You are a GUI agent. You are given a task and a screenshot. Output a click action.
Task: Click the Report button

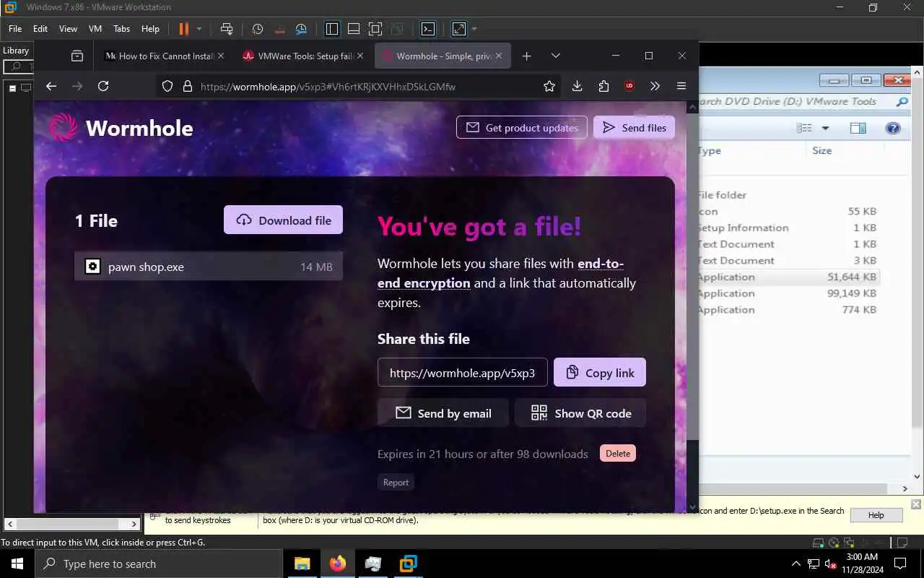[396, 483]
